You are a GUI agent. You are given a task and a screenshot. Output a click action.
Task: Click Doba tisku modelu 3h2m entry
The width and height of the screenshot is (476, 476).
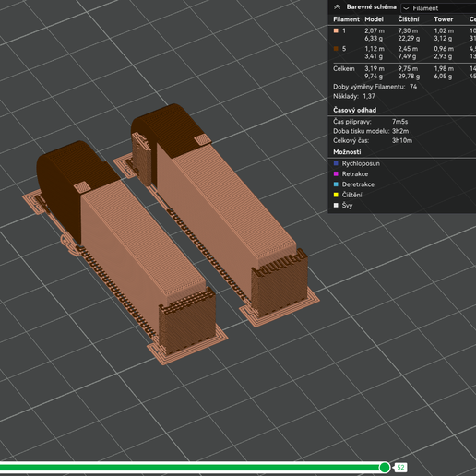[371, 131]
